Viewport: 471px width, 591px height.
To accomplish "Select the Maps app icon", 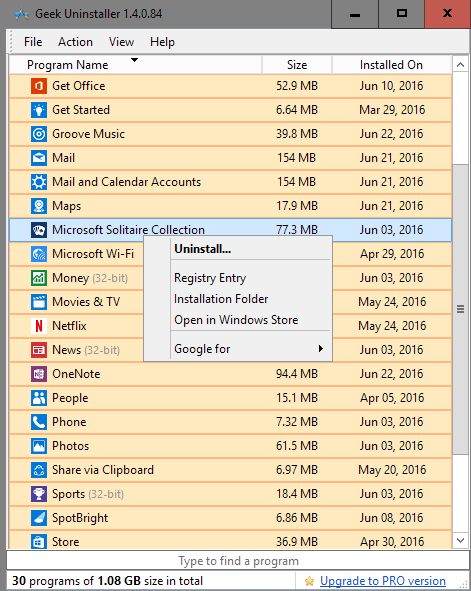I will (x=39, y=206).
